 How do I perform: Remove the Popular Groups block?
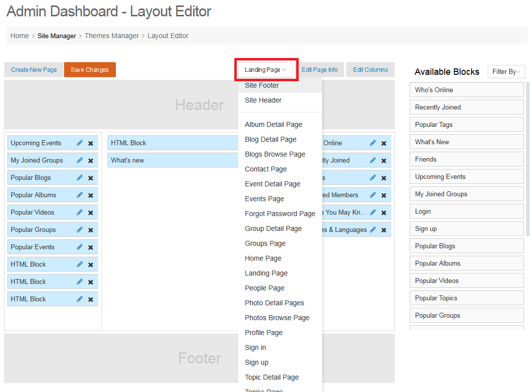(91, 230)
